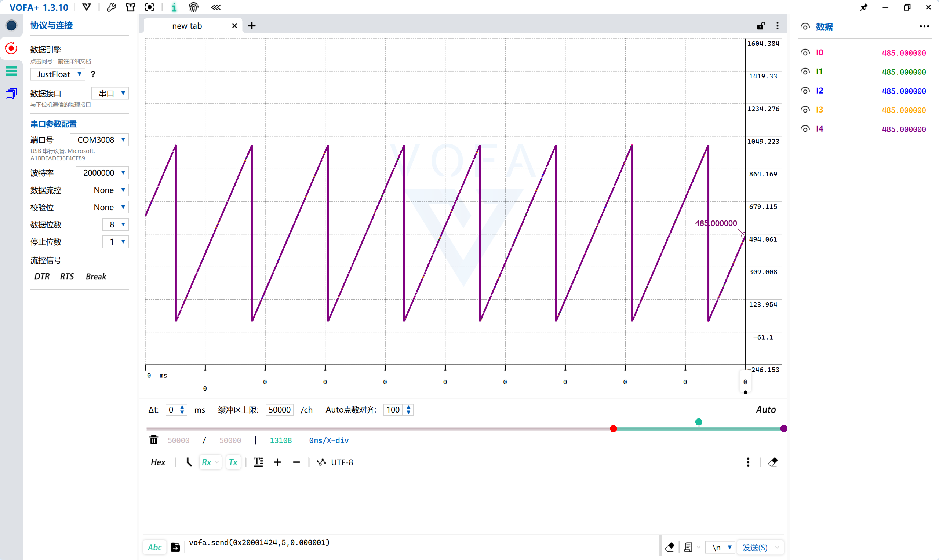This screenshot has width=939, height=560.
Task: Click the Auto scale button
Action: pyautogui.click(x=766, y=409)
